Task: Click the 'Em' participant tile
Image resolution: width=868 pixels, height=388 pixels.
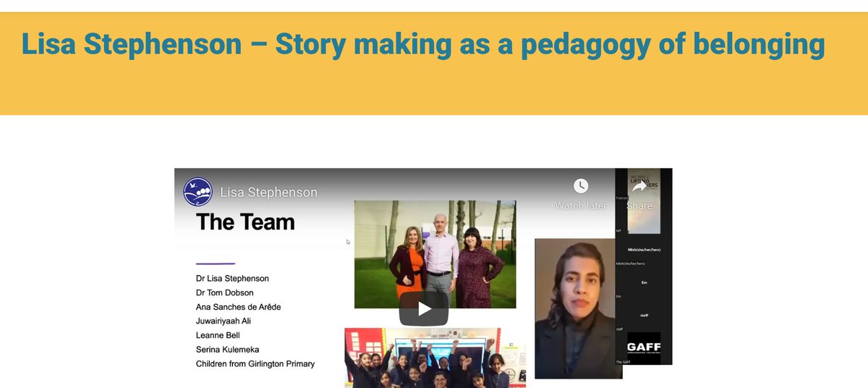Action: 644,282
